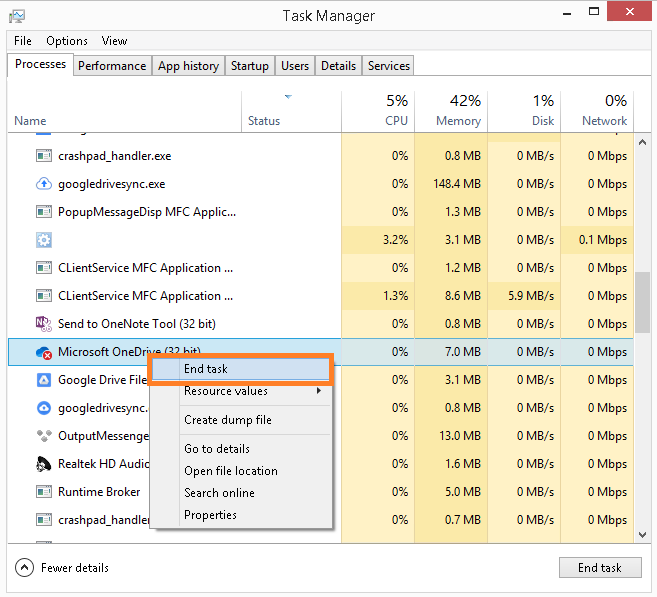
Task: Click the 7.0 MB memory value in the OneDrive row
Action: pos(463,352)
